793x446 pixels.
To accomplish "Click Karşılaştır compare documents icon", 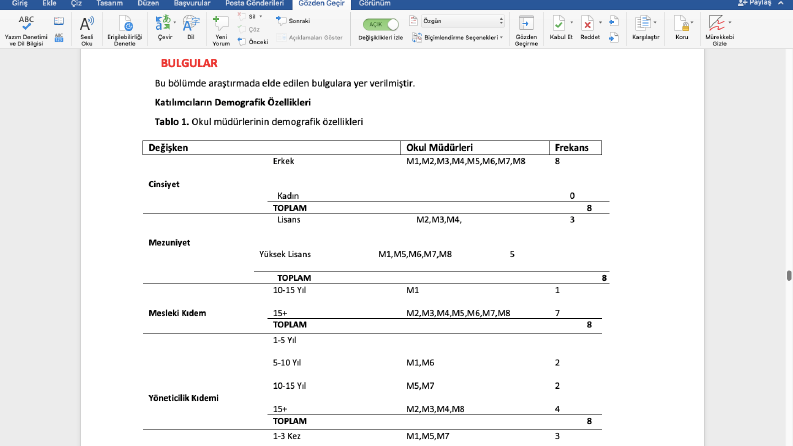I will coord(643,23).
